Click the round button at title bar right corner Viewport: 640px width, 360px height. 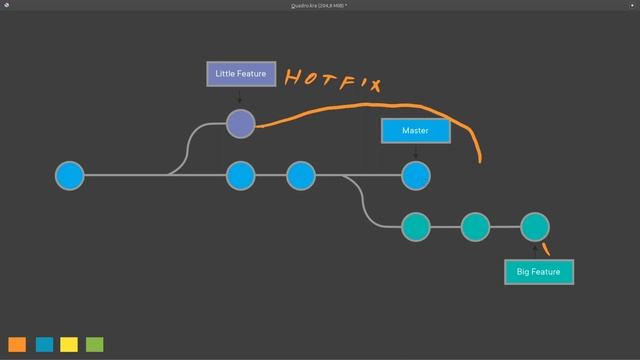click(x=632, y=5)
